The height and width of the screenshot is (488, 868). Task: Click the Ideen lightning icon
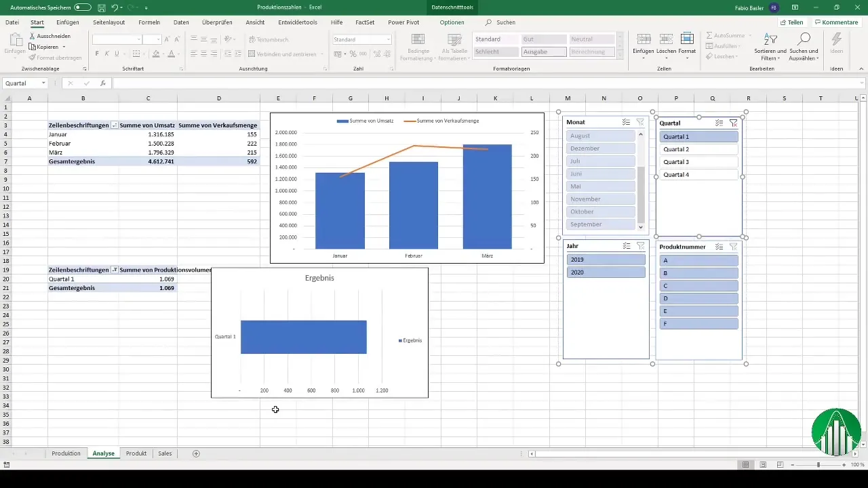coord(837,39)
